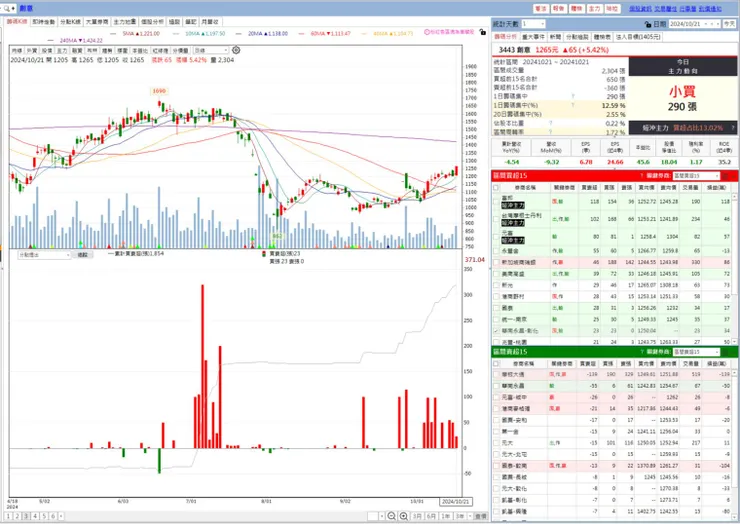Switch to the 月營收 tab
Image resolution: width=740 pixels, height=524 pixels.
pos(210,22)
